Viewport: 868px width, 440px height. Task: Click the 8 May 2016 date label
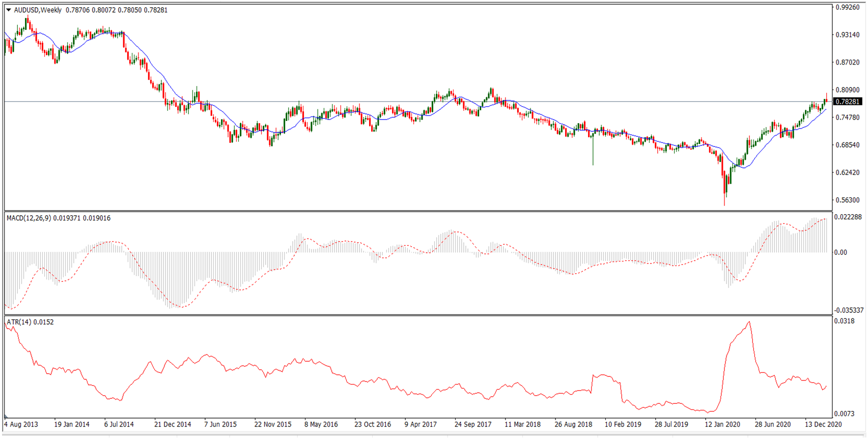tap(321, 424)
